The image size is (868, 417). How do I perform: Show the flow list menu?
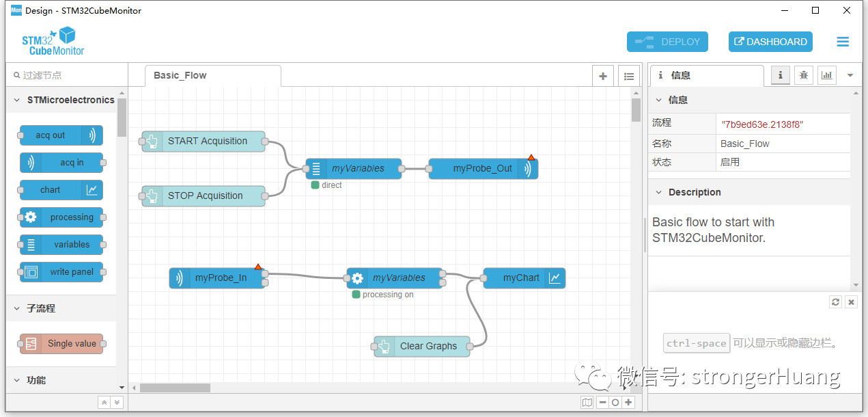coord(629,77)
